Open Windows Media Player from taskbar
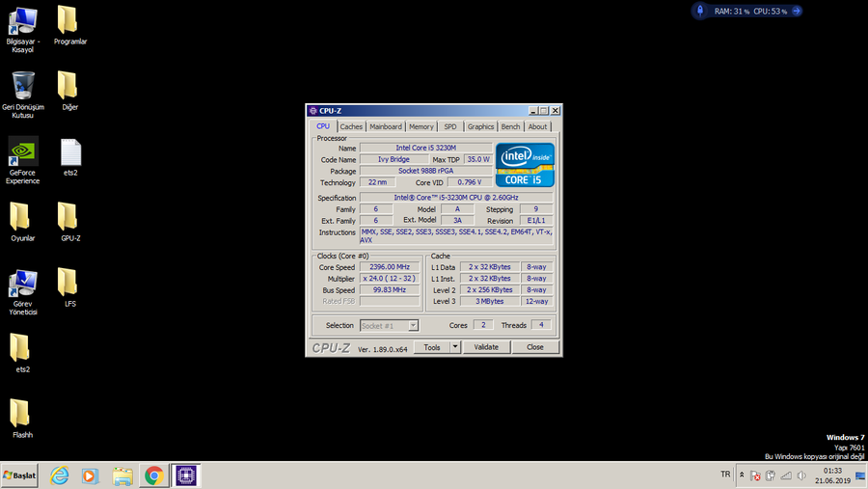 [91, 475]
